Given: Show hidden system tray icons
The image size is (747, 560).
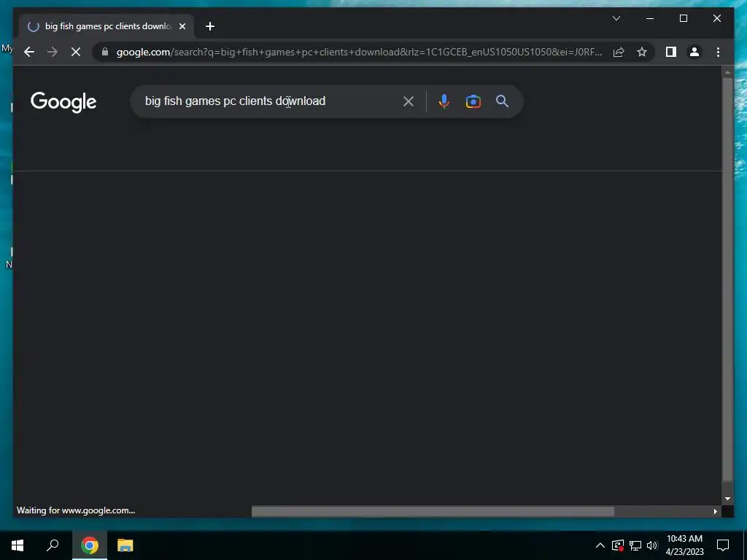Looking at the screenshot, I should (600, 545).
